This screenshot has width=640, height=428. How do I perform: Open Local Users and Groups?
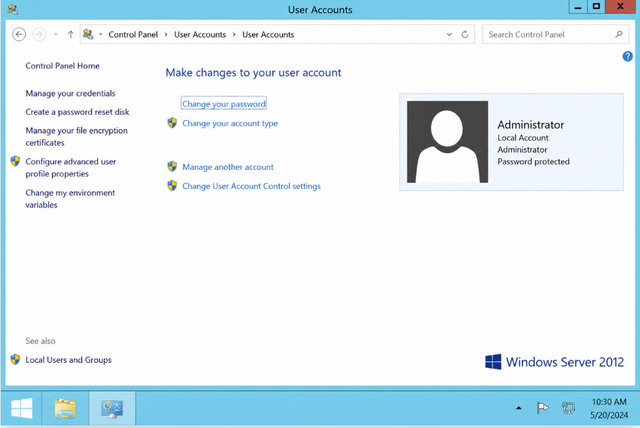tap(68, 360)
